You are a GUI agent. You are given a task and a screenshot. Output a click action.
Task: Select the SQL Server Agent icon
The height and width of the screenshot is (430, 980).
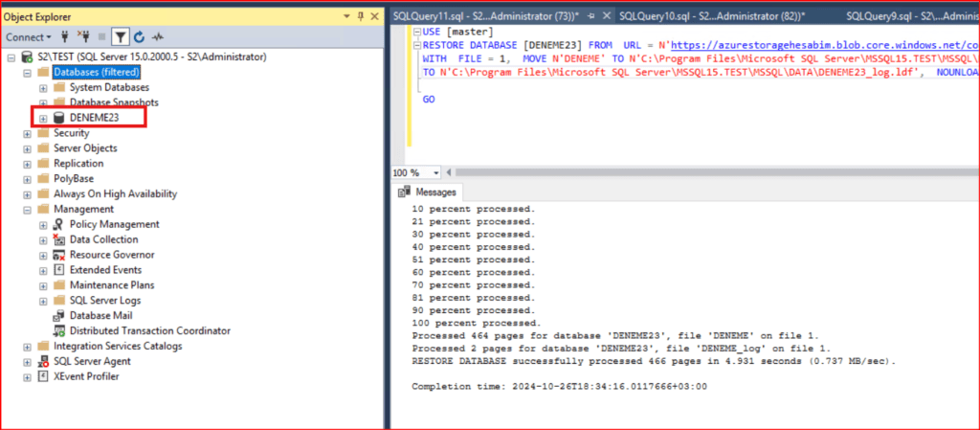pos(43,362)
